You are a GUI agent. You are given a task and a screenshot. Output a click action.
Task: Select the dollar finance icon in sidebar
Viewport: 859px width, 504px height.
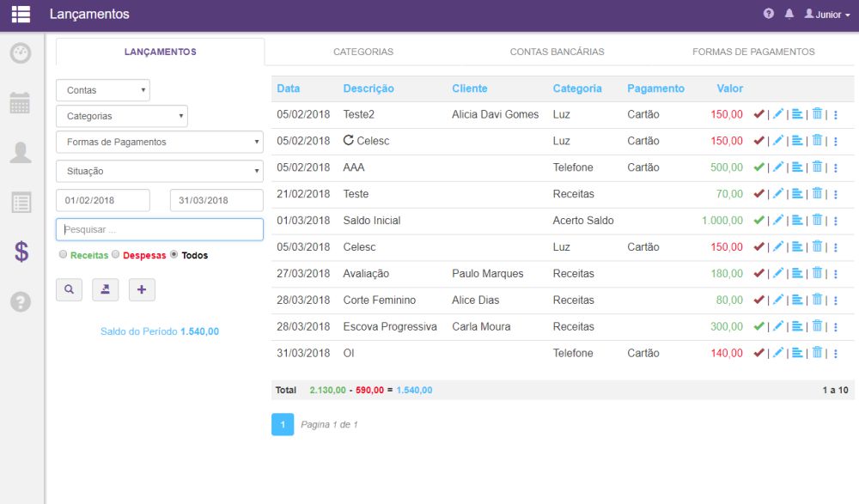[21, 252]
